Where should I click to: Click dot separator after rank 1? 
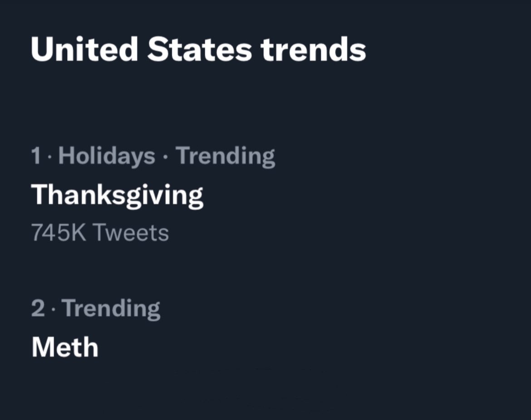pos(49,157)
